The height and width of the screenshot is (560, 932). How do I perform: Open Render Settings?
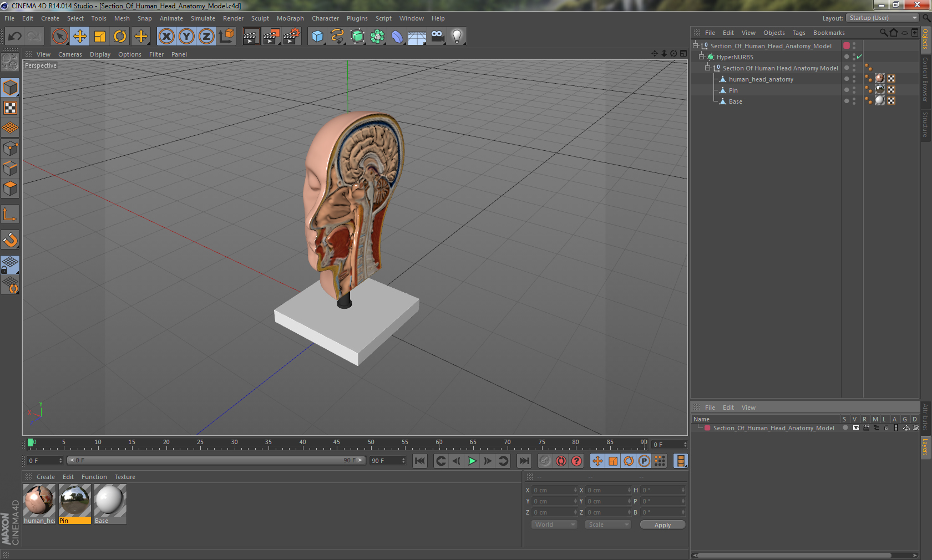[292, 37]
